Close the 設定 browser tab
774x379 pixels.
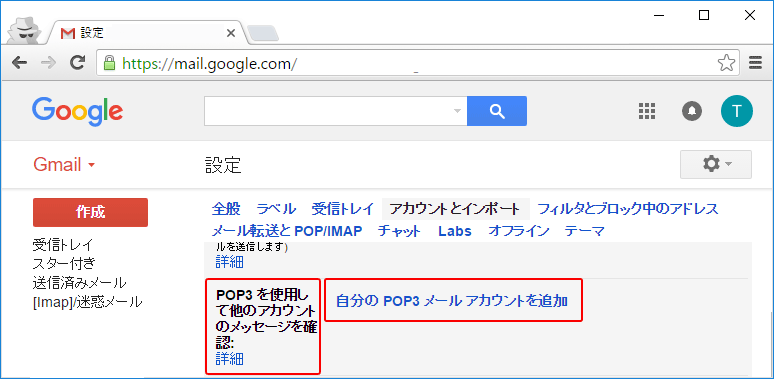pyautogui.click(x=230, y=33)
